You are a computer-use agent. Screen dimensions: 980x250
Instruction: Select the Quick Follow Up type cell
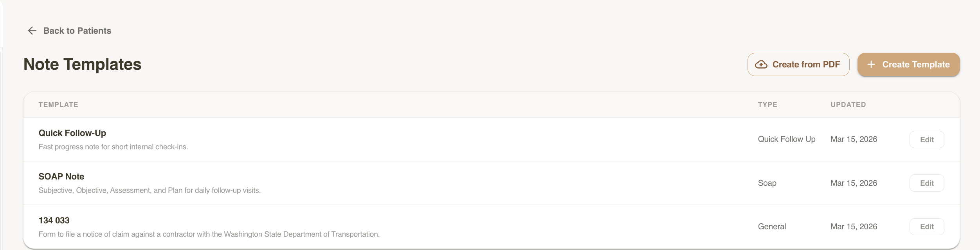[786, 139]
